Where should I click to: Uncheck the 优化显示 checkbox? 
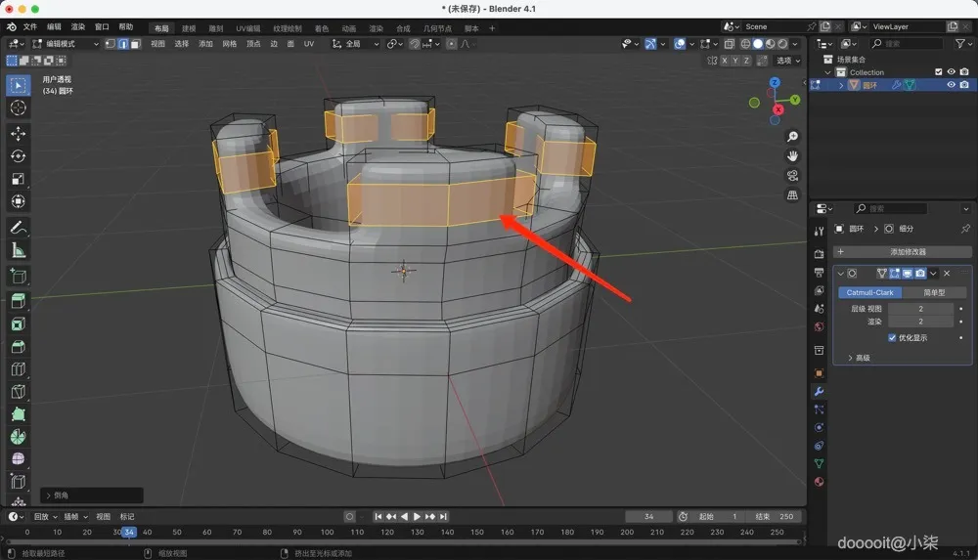[x=892, y=338]
